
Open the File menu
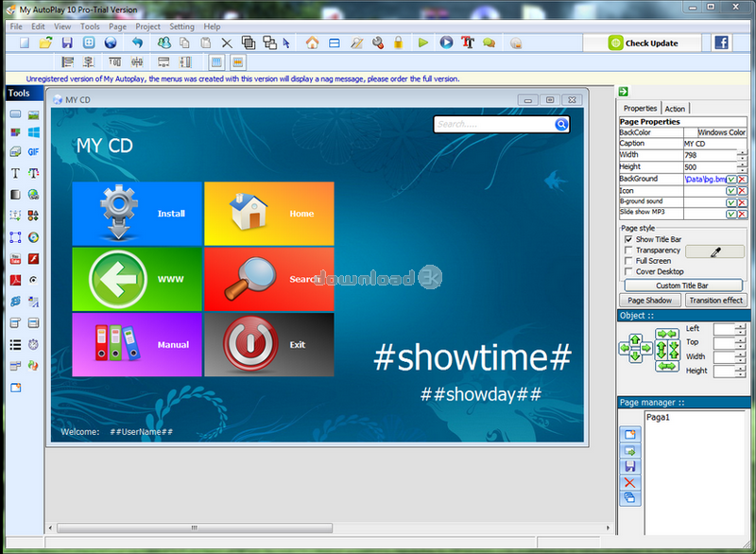(16, 26)
